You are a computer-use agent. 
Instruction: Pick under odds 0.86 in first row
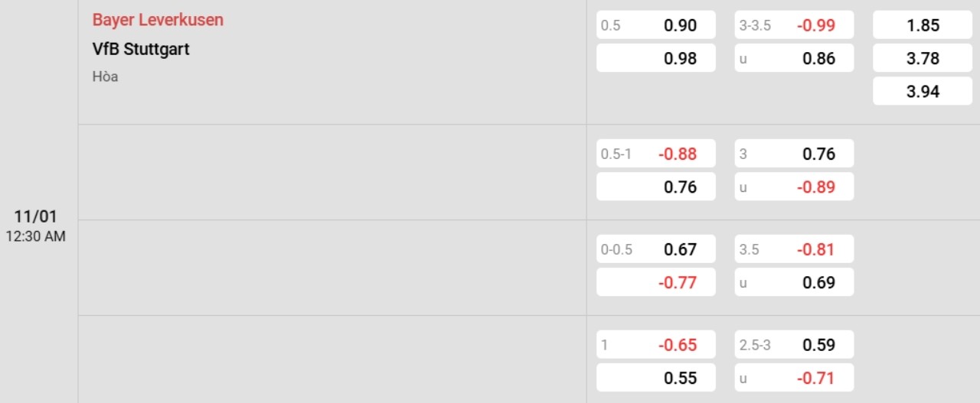pyautogui.click(x=794, y=58)
